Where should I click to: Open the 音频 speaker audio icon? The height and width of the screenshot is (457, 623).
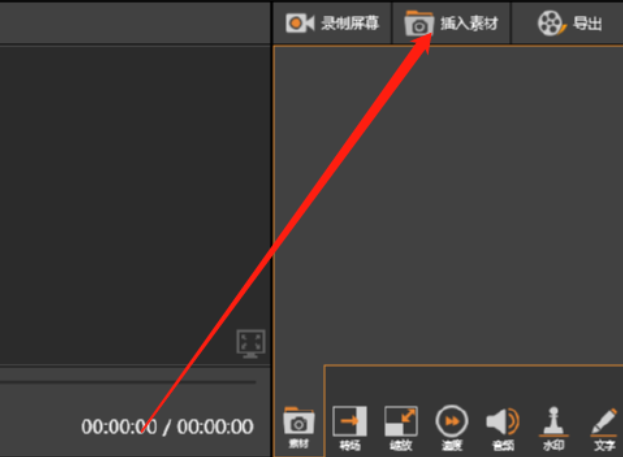pyautogui.click(x=503, y=428)
